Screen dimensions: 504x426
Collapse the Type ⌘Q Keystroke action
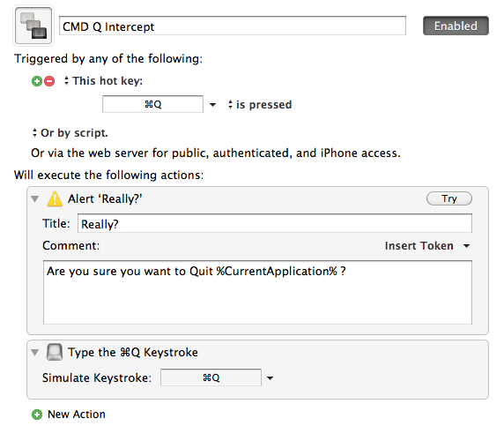(35, 352)
